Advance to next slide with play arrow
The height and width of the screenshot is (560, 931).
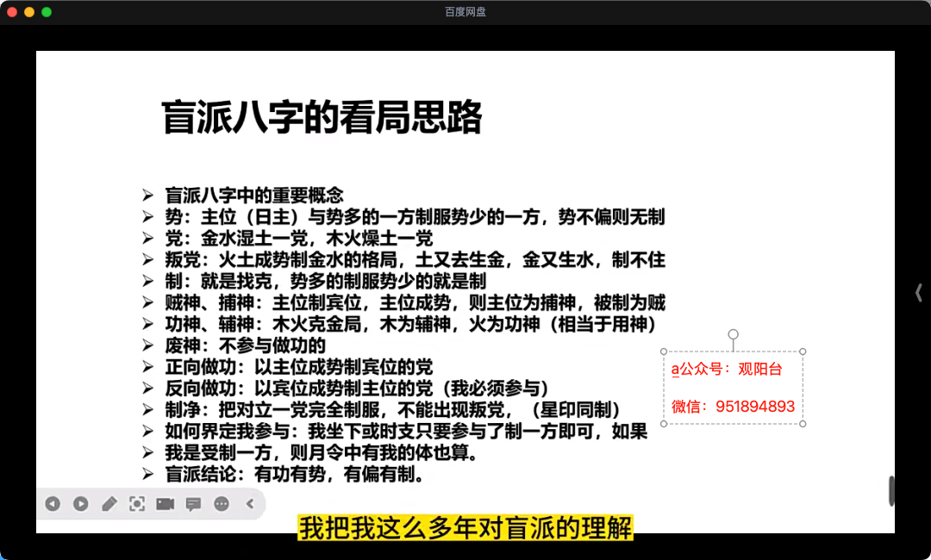[x=80, y=504]
